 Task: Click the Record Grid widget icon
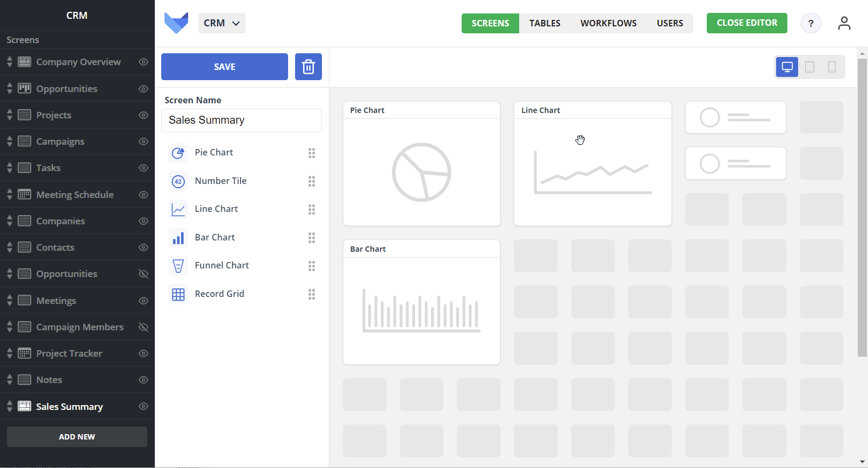coord(178,294)
